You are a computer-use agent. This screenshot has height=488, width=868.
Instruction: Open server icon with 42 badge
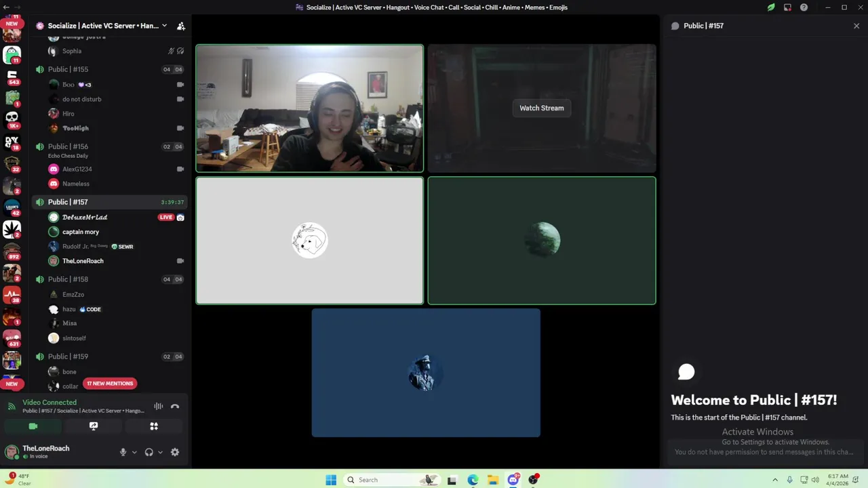point(12,207)
